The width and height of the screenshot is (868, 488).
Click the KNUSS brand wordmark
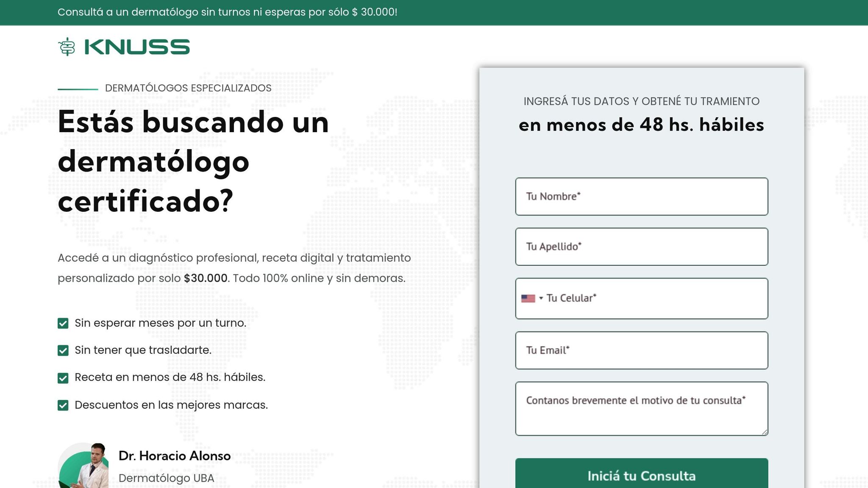137,47
